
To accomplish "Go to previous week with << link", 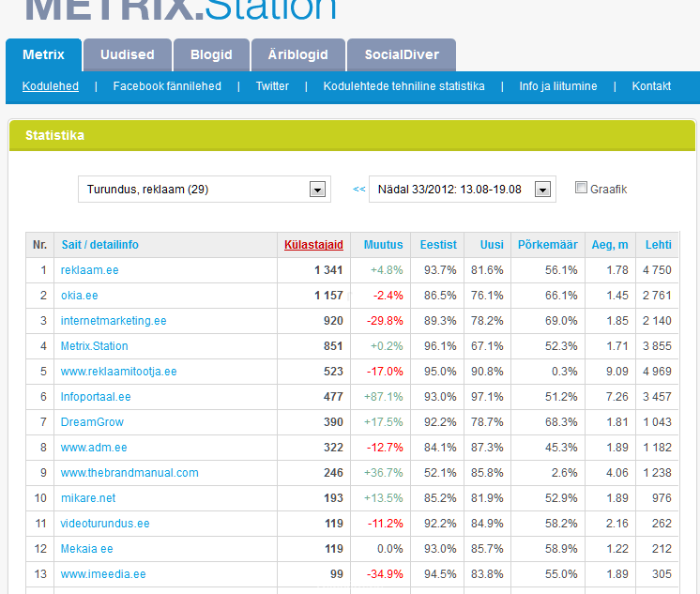I will (x=359, y=190).
